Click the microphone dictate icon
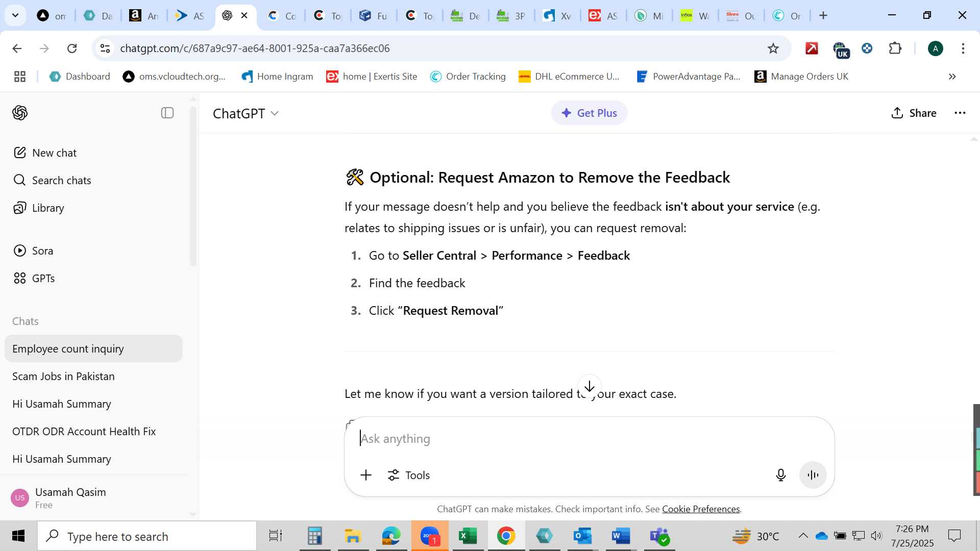The width and height of the screenshot is (980, 551). tap(780, 475)
